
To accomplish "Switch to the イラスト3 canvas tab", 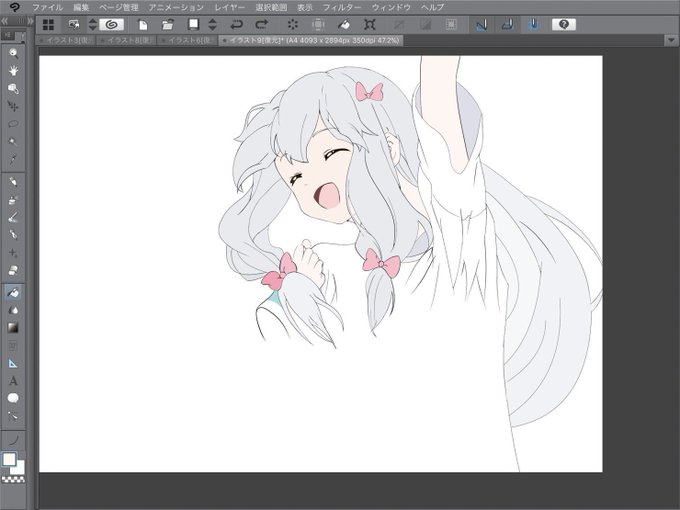I will pos(65,40).
